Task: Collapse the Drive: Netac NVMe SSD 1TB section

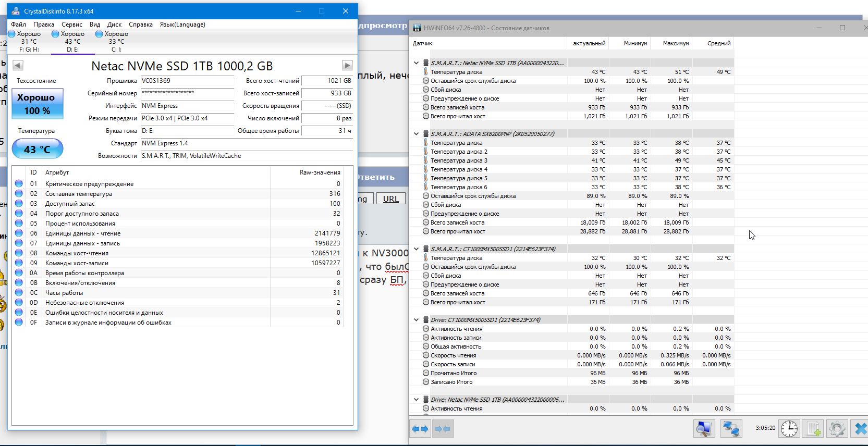Action: click(x=416, y=400)
